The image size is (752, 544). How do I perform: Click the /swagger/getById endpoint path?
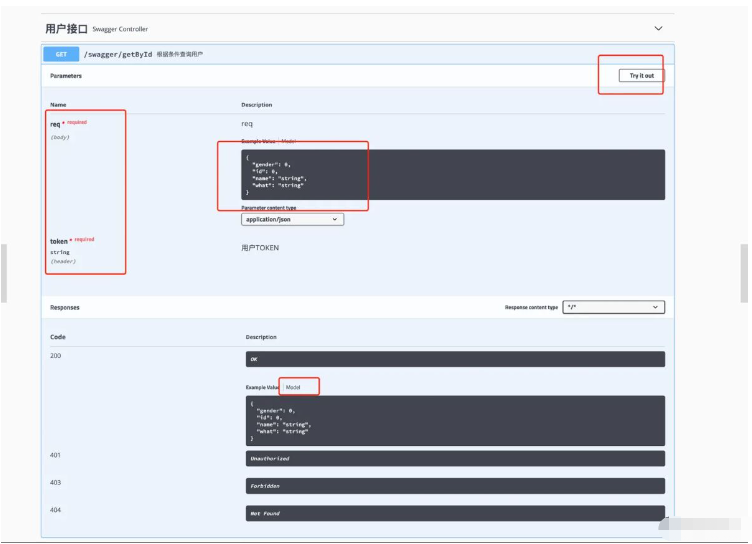coord(118,54)
